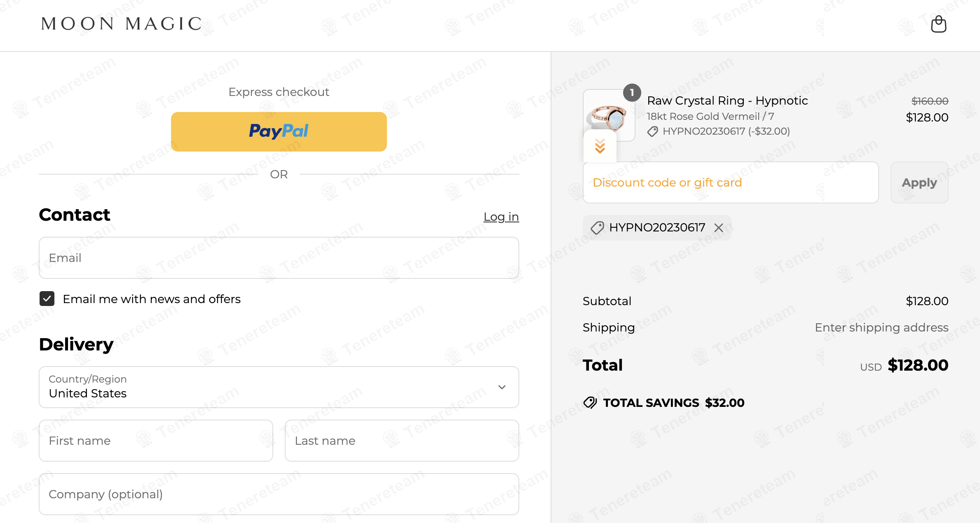Screen dimensions: 980x523
Task: Click the item quantity badge on ring
Action: pos(632,93)
